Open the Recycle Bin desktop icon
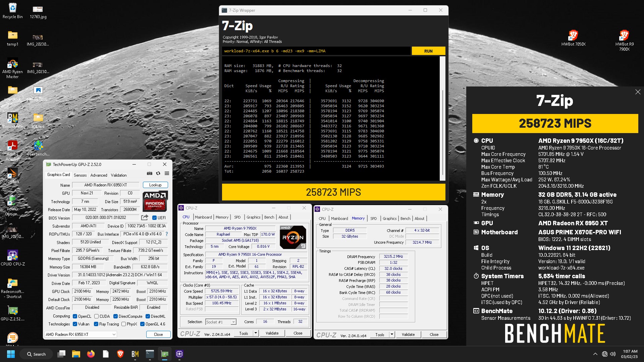Viewport: 644px width, 362px height. click(x=12, y=11)
